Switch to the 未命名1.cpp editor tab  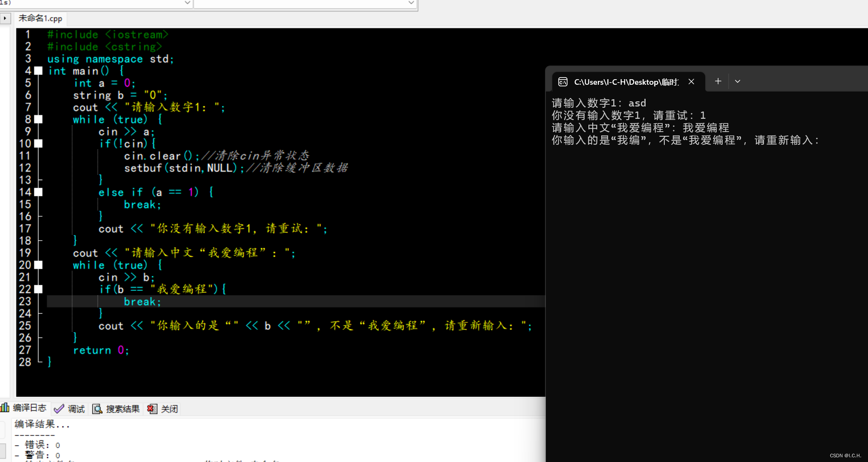(x=40, y=18)
